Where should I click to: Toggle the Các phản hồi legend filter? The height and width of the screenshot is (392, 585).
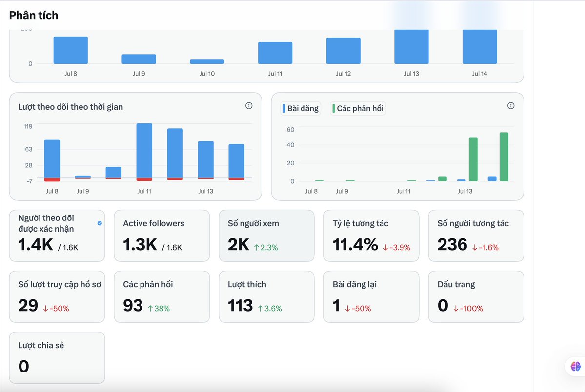pyautogui.click(x=358, y=109)
